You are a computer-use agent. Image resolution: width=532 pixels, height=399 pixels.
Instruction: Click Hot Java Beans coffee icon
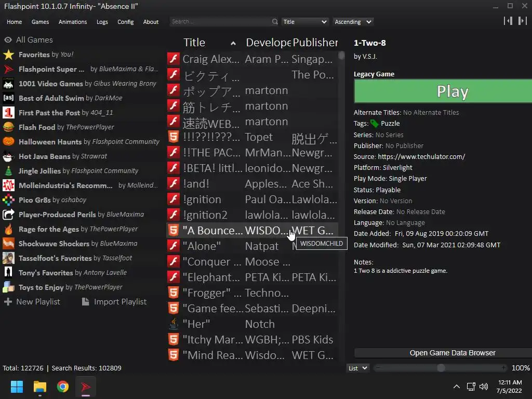pyautogui.click(x=8, y=156)
